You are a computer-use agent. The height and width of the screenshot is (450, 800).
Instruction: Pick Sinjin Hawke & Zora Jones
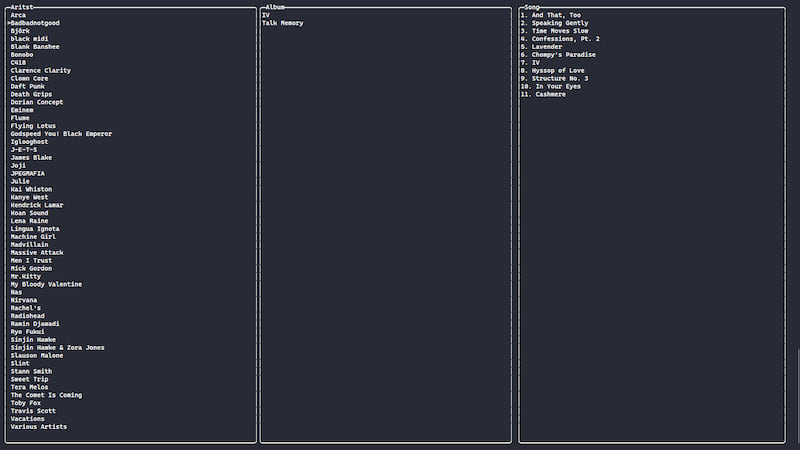point(57,348)
